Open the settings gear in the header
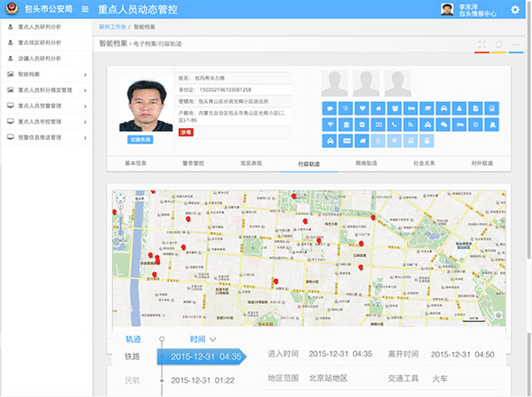This screenshot has width=532, height=397. (515, 10)
